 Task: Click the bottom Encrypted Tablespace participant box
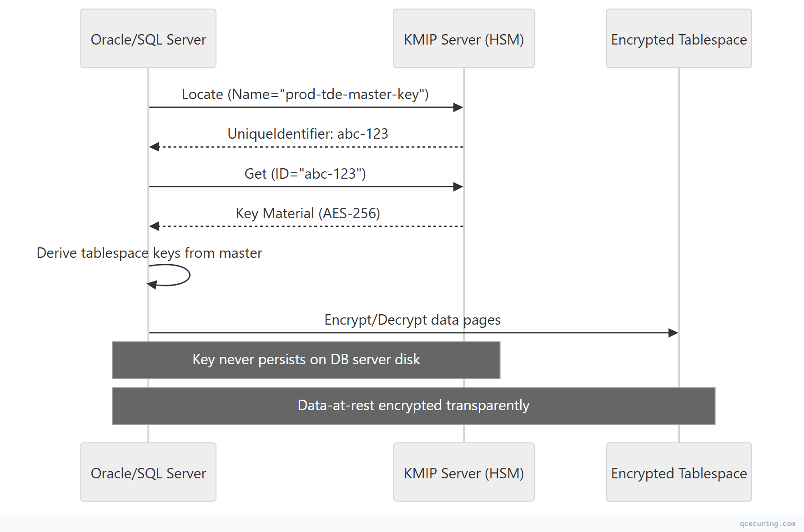[679, 472]
